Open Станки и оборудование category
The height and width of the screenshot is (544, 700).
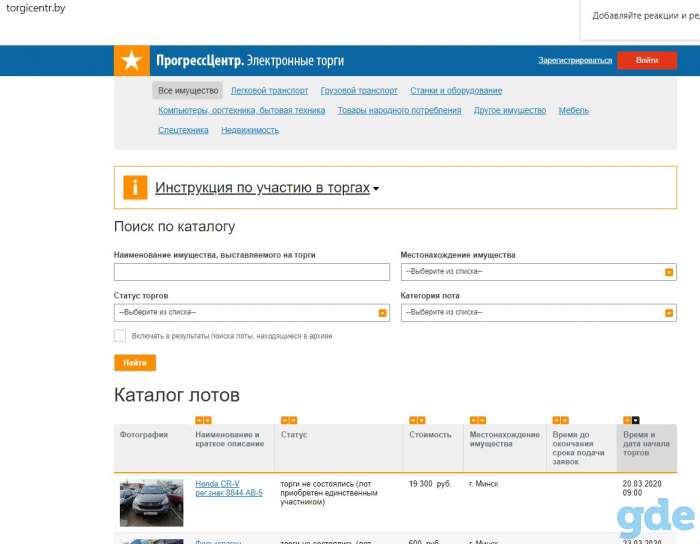[456, 91]
